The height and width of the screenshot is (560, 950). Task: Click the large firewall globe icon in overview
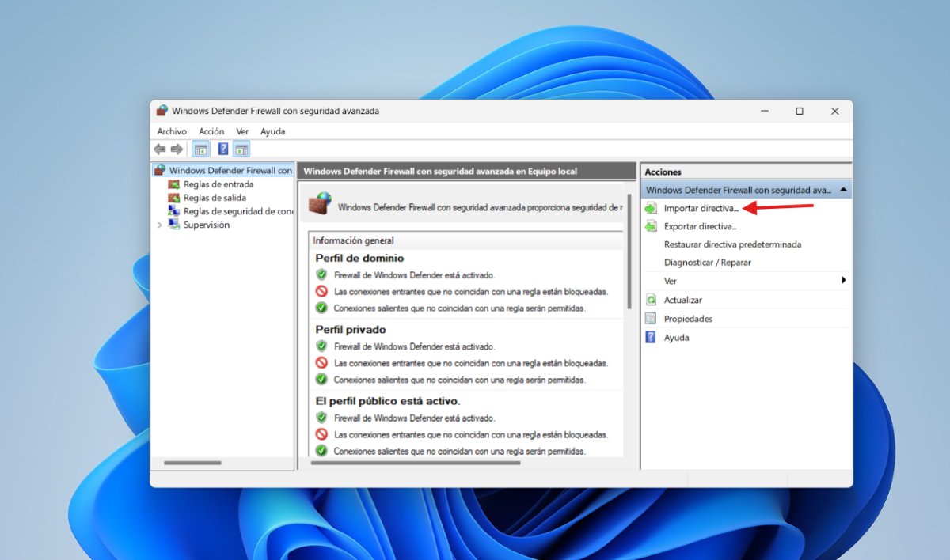click(321, 203)
